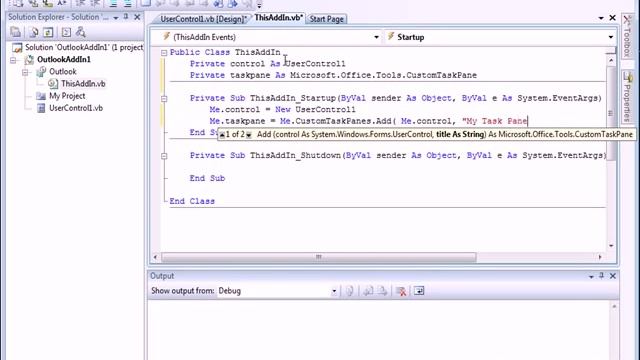Screen dimensions: 640x360
Task: Click the OutlookAddIn1 project icon
Action: (x=29, y=60)
